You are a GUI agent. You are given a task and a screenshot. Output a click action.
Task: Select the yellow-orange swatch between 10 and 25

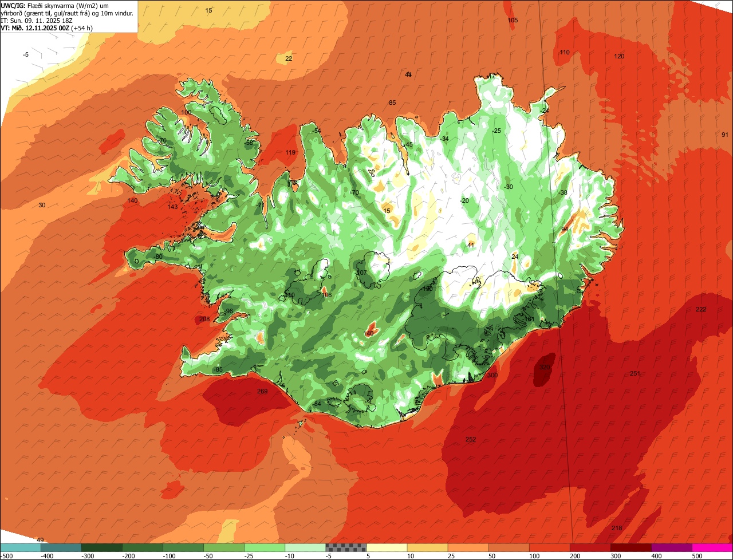pyautogui.click(x=428, y=547)
